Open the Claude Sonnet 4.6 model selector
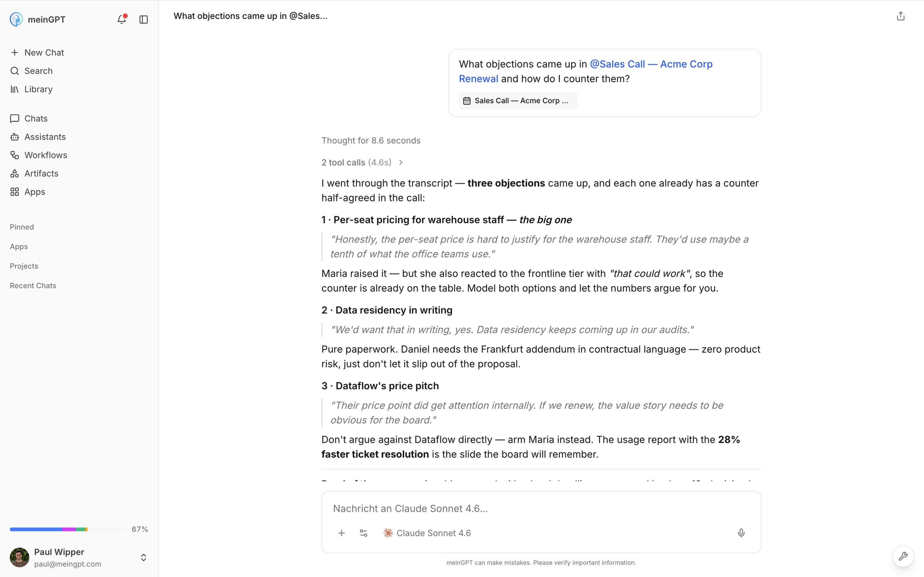Image resolution: width=924 pixels, height=577 pixels. (427, 533)
